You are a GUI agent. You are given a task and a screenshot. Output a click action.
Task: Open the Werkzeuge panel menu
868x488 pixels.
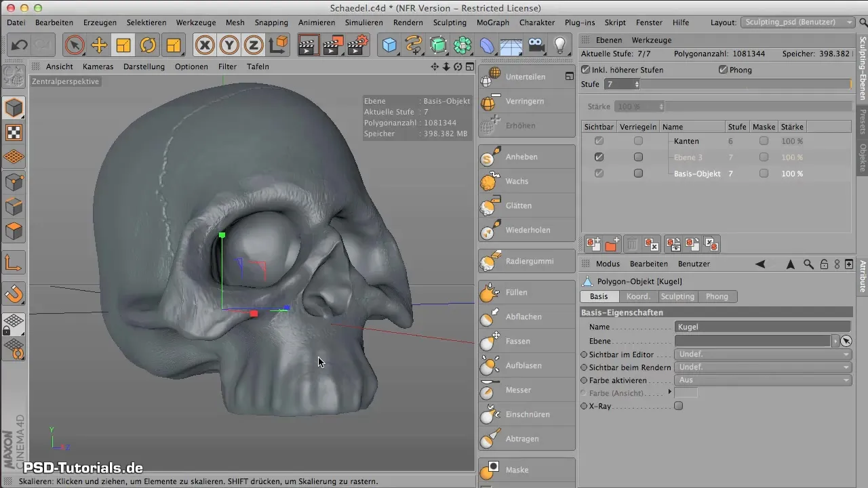click(x=652, y=40)
